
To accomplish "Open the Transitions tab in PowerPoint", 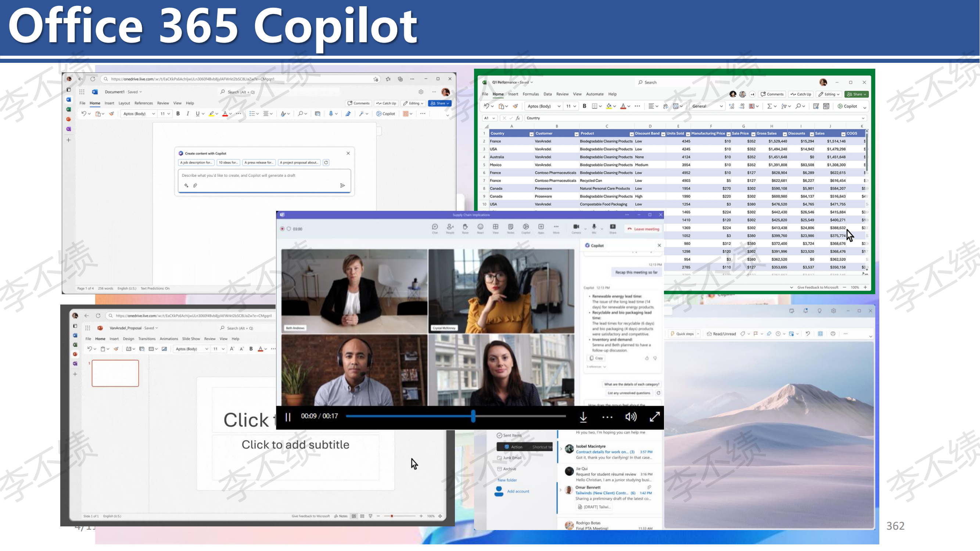I will [147, 339].
